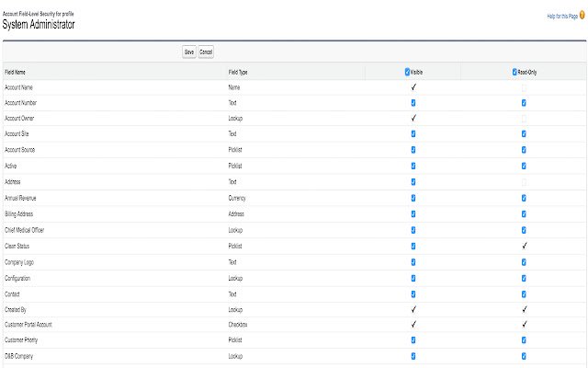Click Read-Only checkmark for Created By
588x368 pixels.
[525, 309]
